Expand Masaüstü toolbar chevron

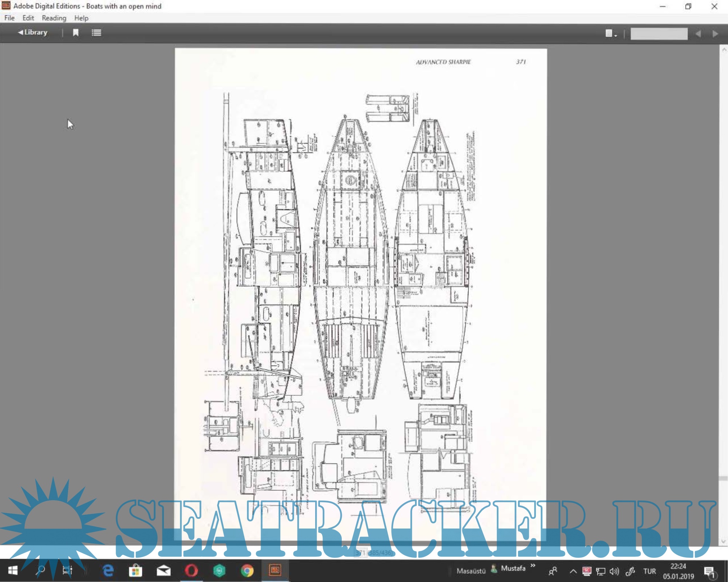click(x=533, y=566)
